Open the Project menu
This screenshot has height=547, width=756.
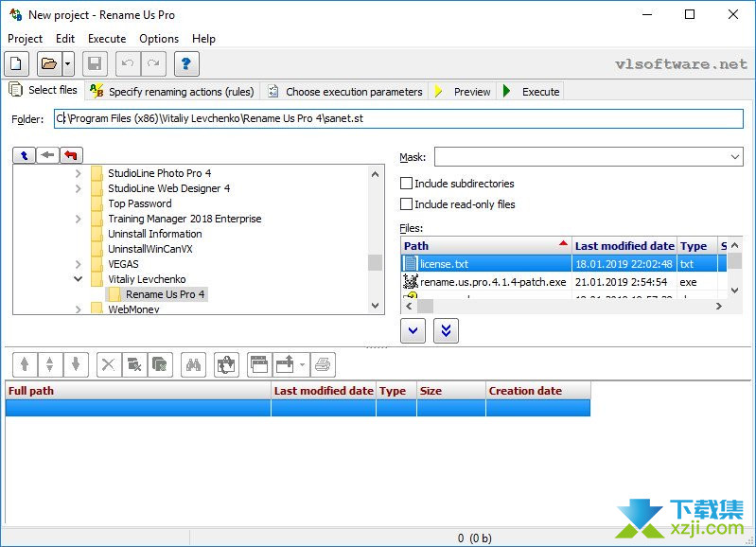25,39
